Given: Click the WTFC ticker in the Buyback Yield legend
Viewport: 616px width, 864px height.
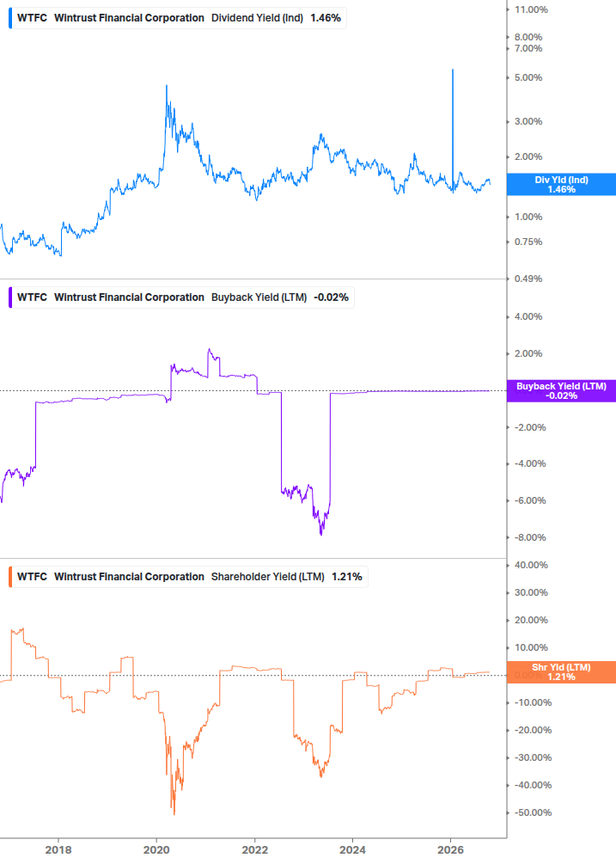Looking at the screenshot, I should pos(32,297).
